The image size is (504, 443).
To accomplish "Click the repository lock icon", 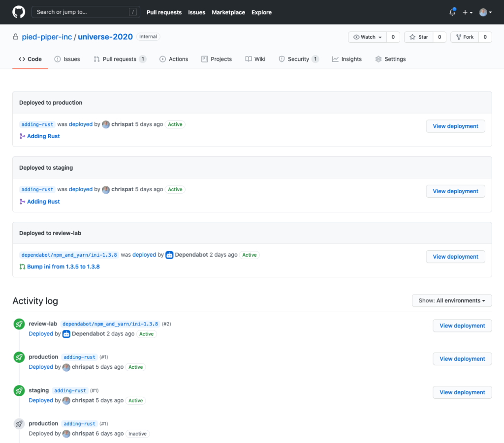I will (16, 37).
